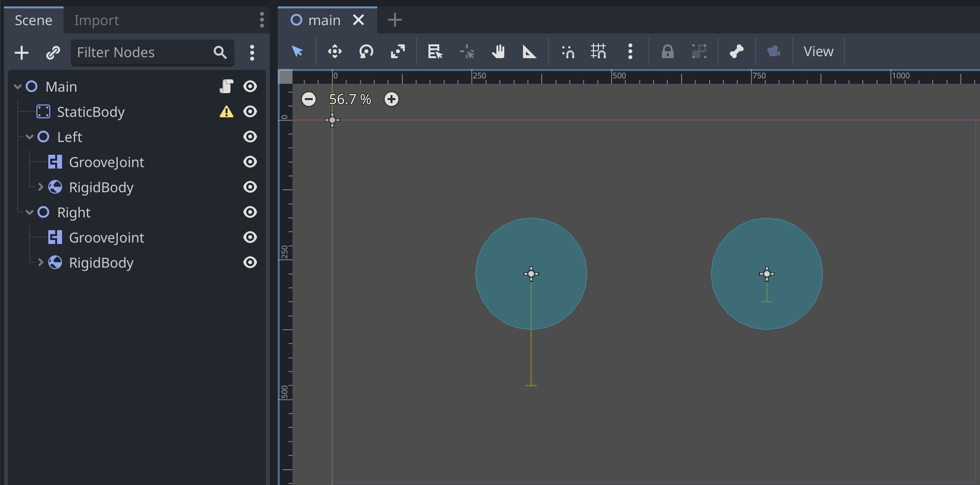This screenshot has height=485, width=980.
Task: Expand the RigidBody under Right
Action: click(40, 262)
